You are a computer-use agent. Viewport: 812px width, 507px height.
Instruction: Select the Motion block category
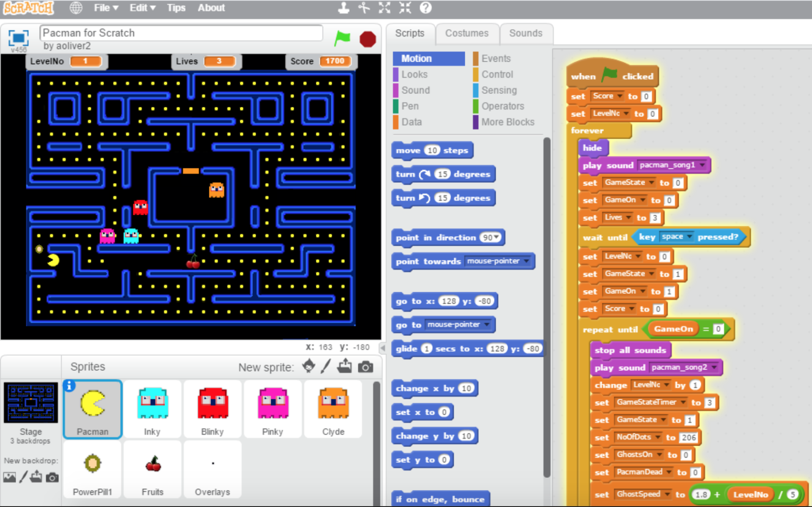point(429,58)
